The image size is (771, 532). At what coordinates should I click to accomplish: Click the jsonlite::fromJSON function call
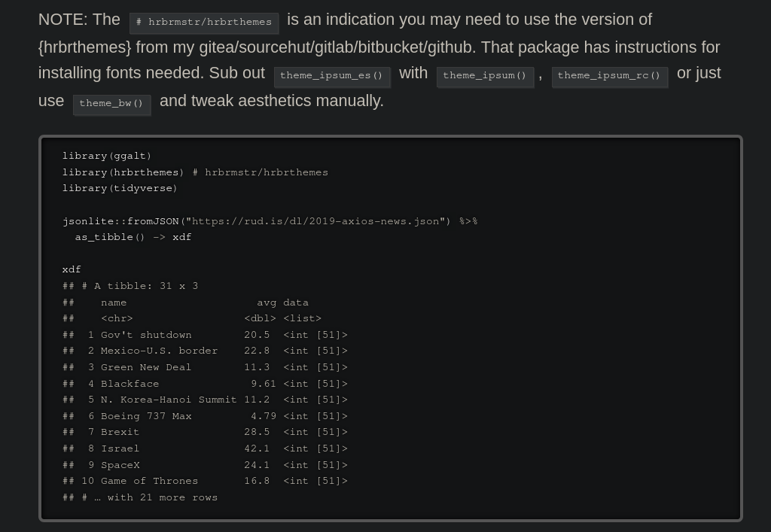coord(120,220)
